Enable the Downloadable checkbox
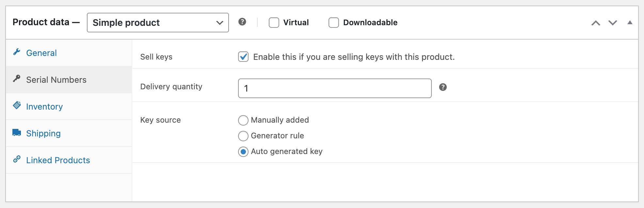Screen dimensions: 644x208 pyautogui.click(x=333, y=23)
